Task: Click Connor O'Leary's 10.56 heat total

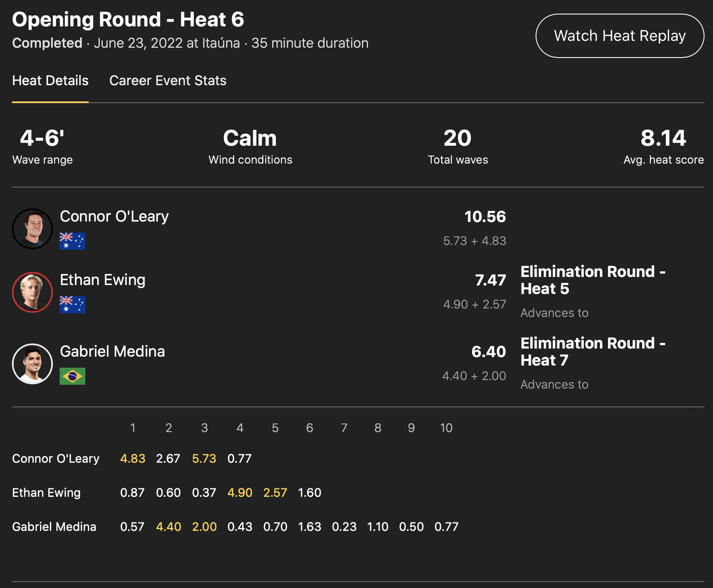Action: (x=485, y=217)
